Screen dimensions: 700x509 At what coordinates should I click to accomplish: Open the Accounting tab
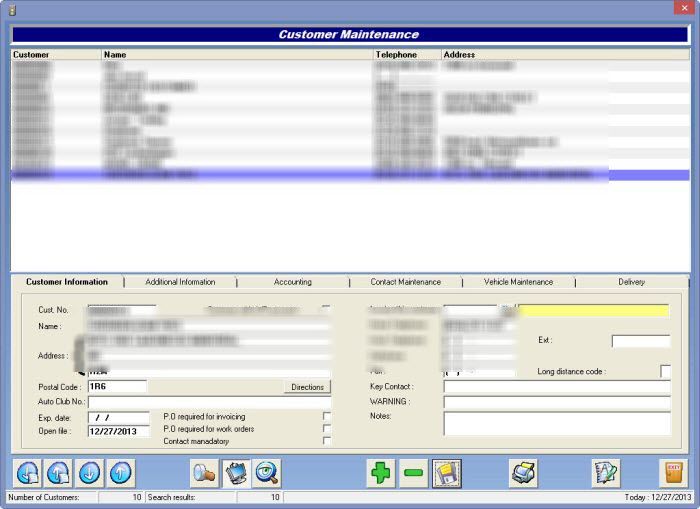(x=293, y=282)
